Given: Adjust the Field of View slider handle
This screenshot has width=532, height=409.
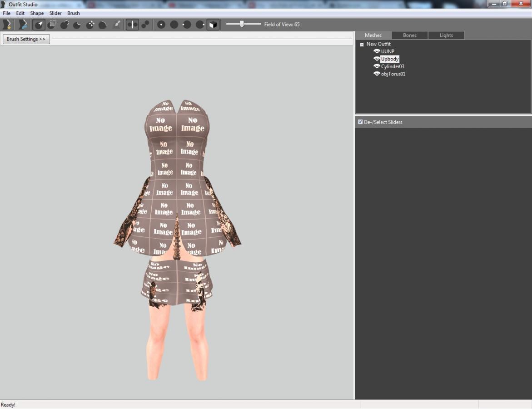Looking at the screenshot, I should tap(242, 24).
